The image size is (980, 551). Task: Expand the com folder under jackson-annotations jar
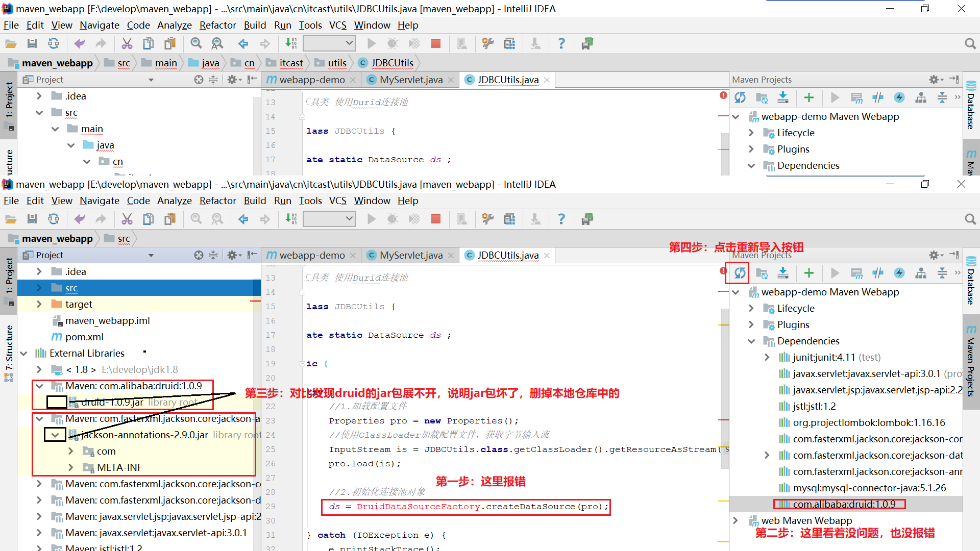(x=71, y=451)
